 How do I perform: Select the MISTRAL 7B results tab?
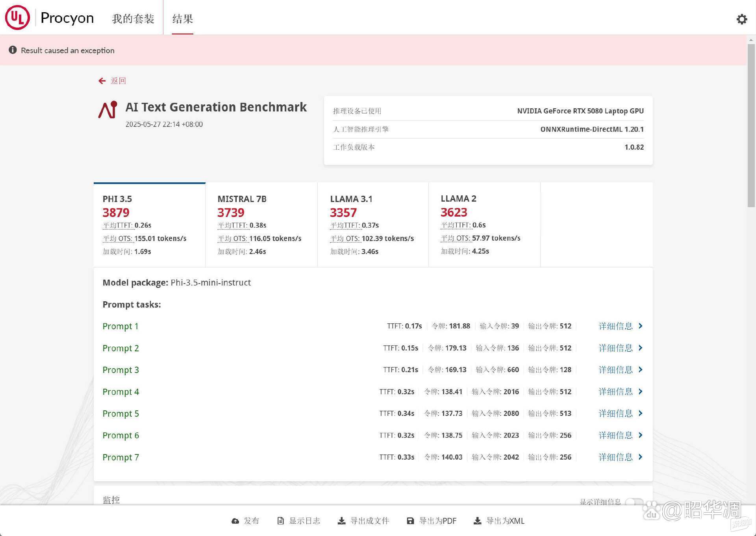tap(261, 225)
